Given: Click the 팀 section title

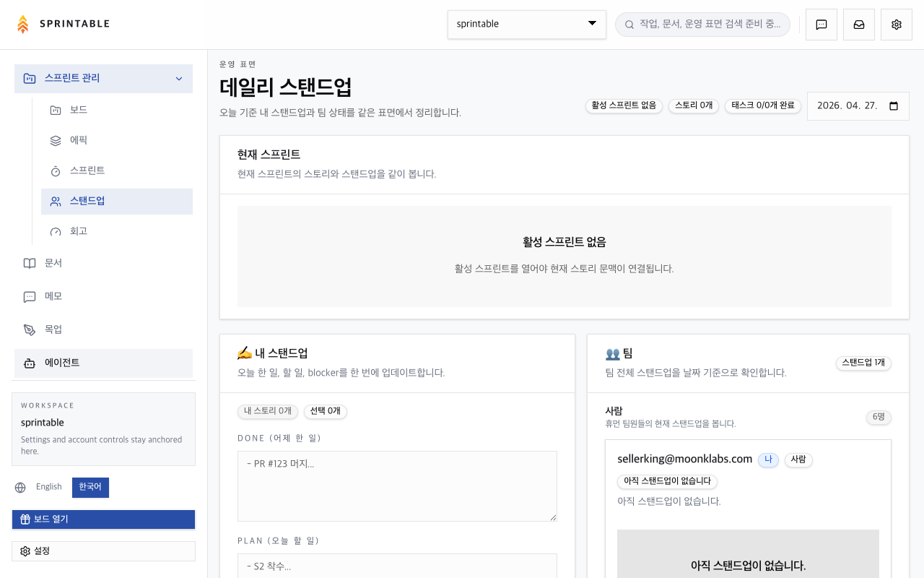Looking at the screenshot, I should [x=619, y=353].
